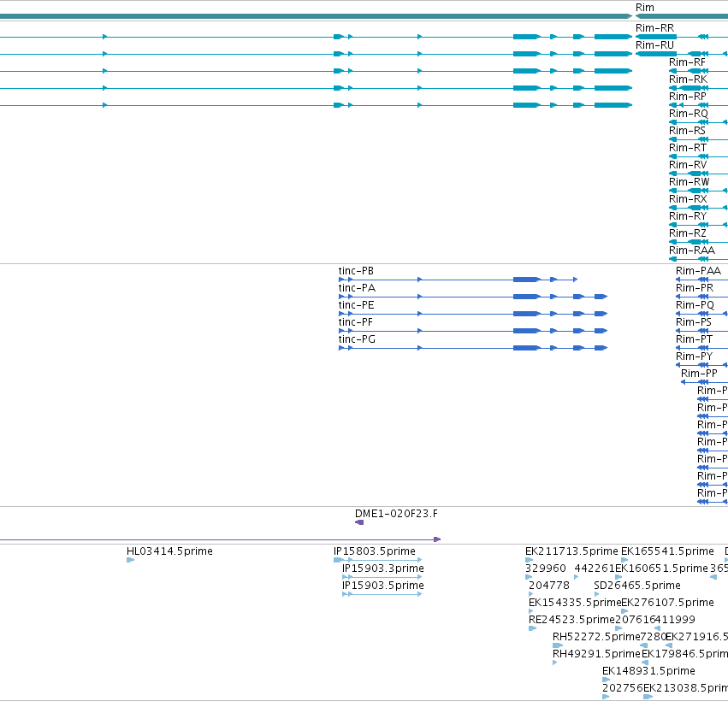
Task: Click the Rim-RR transcript glyph
Action: tap(682, 36)
